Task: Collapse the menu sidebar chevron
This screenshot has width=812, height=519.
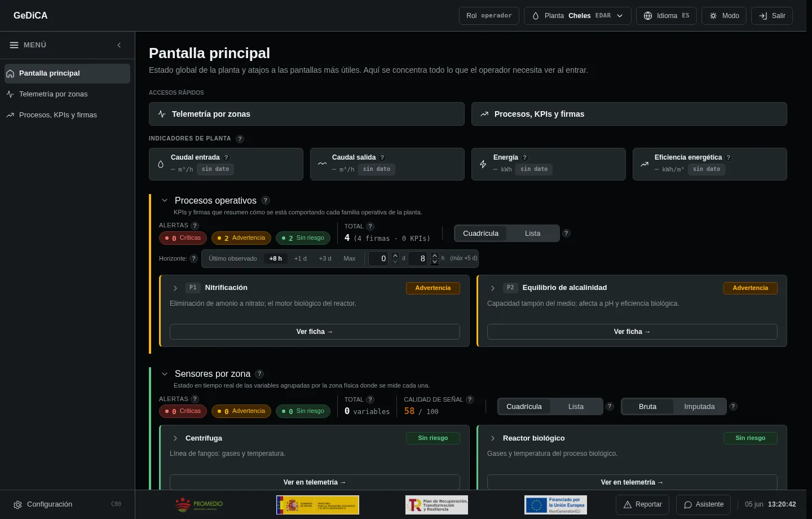Action: (119, 45)
